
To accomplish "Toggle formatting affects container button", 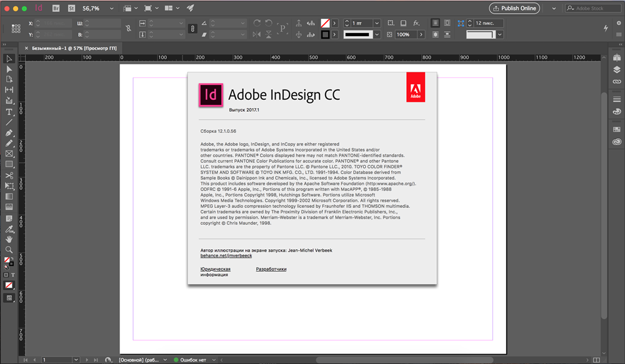I will (x=6, y=275).
